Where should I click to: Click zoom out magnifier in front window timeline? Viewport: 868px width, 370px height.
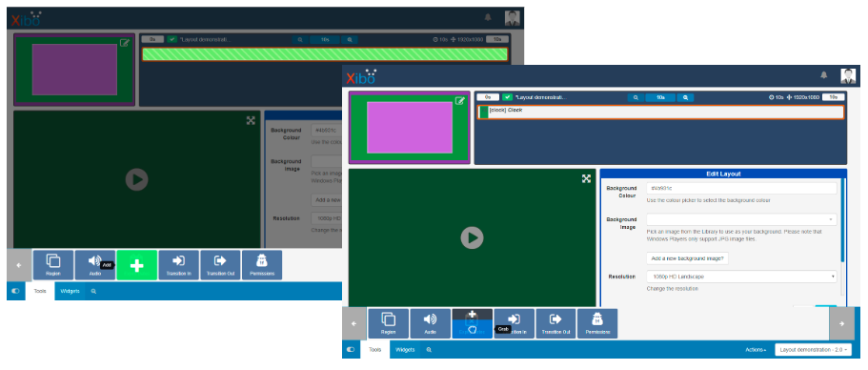(636, 97)
